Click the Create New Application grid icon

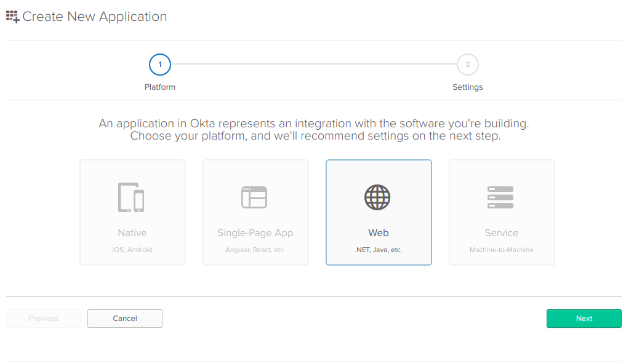point(13,17)
